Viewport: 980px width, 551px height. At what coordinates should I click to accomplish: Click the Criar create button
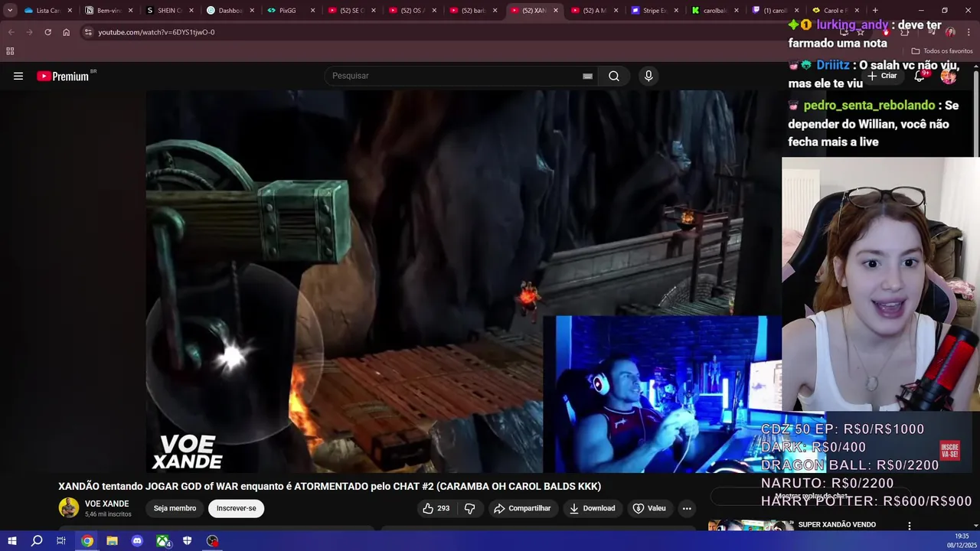(x=882, y=76)
